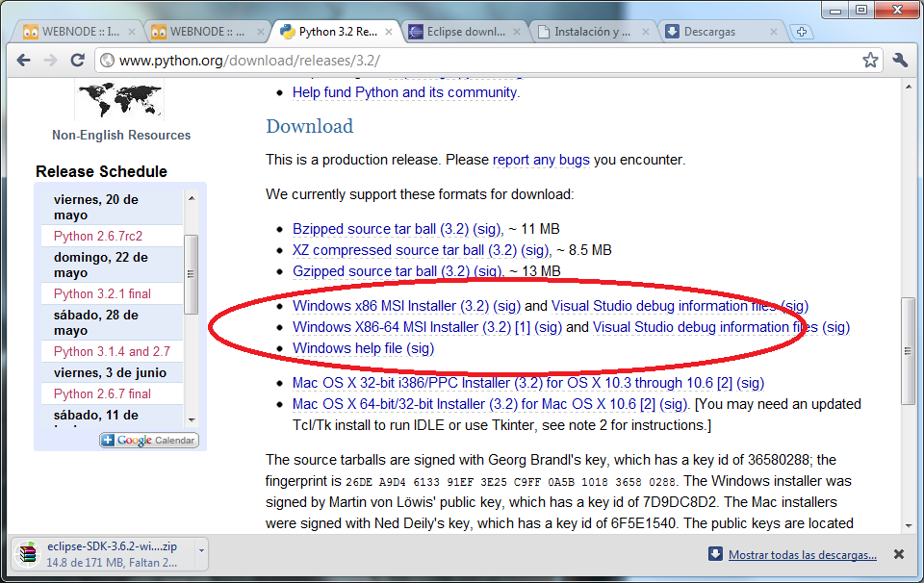The image size is (924, 583).
Task: Open the Windows help file link
Action: [347, 348]
